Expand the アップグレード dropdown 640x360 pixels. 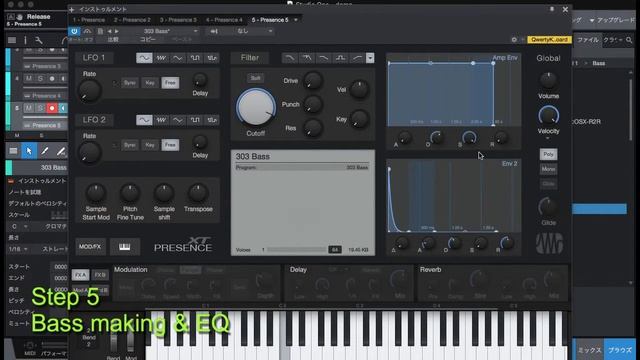pos(592,20)
